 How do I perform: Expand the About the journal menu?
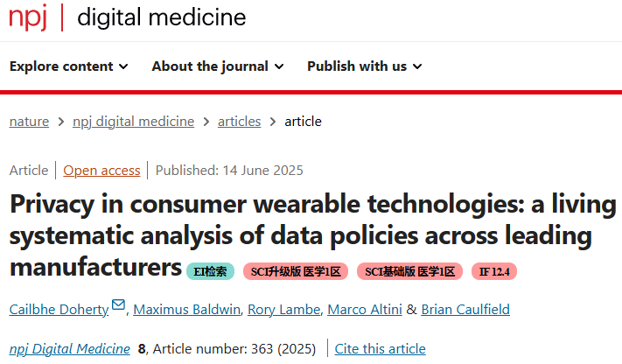tap(218, 66)
